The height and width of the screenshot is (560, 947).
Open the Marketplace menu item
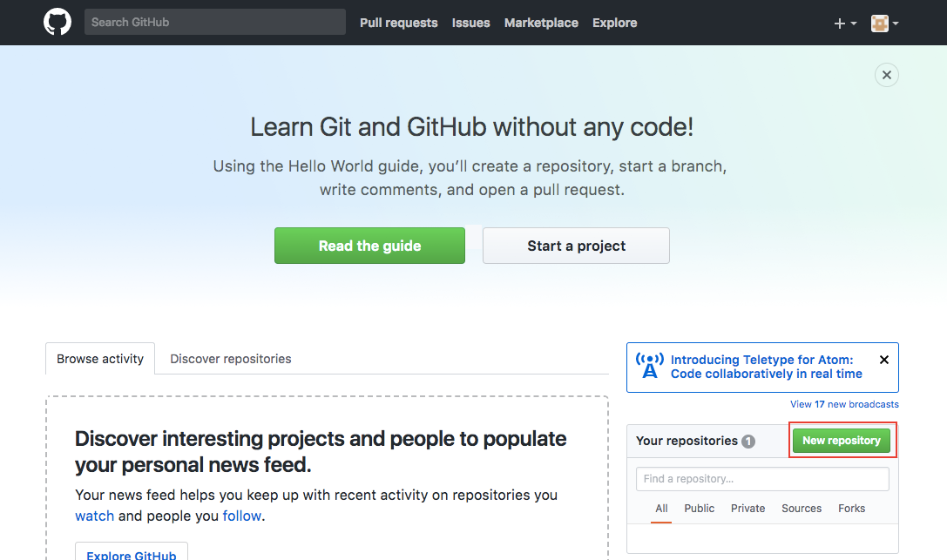click(x=541, y=23)
